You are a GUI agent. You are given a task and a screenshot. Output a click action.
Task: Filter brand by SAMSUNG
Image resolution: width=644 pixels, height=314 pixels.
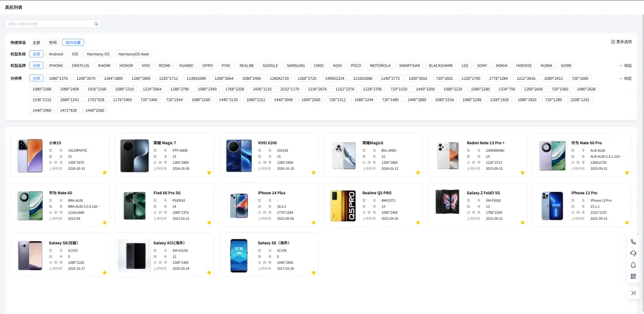click(296, 66)
